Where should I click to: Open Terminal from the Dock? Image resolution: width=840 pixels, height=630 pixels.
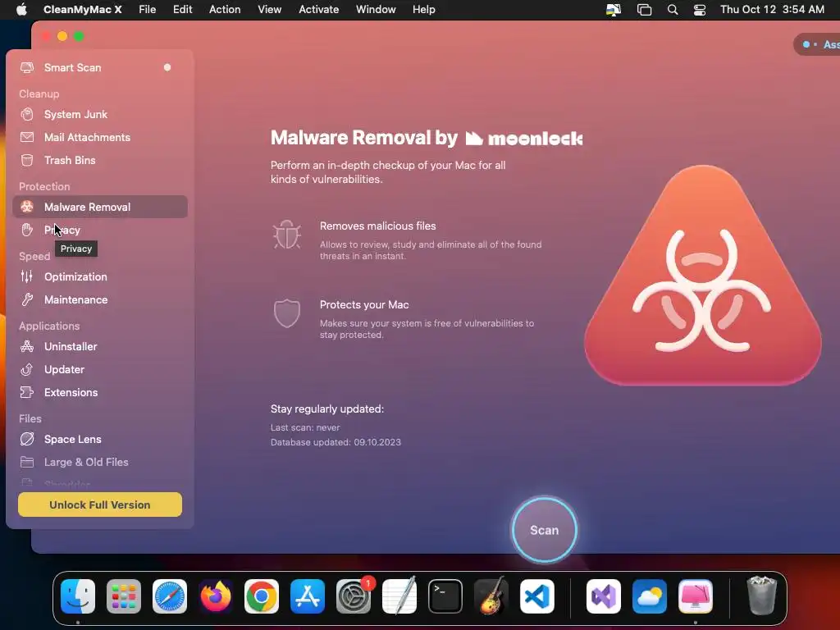coord(445,596)
